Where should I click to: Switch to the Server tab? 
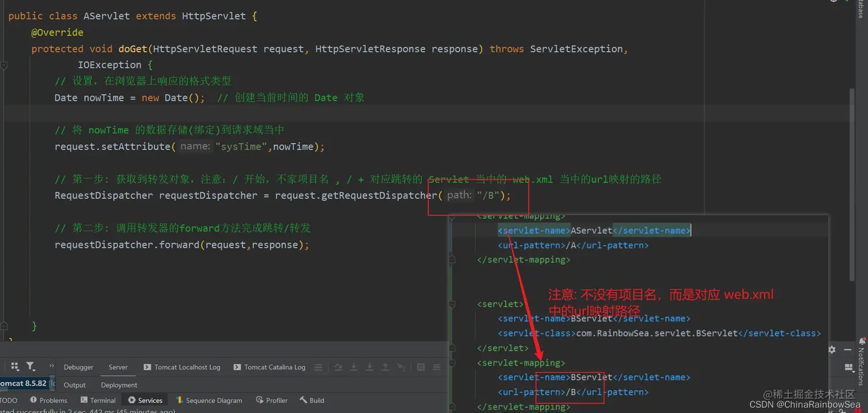click(118, 367)
